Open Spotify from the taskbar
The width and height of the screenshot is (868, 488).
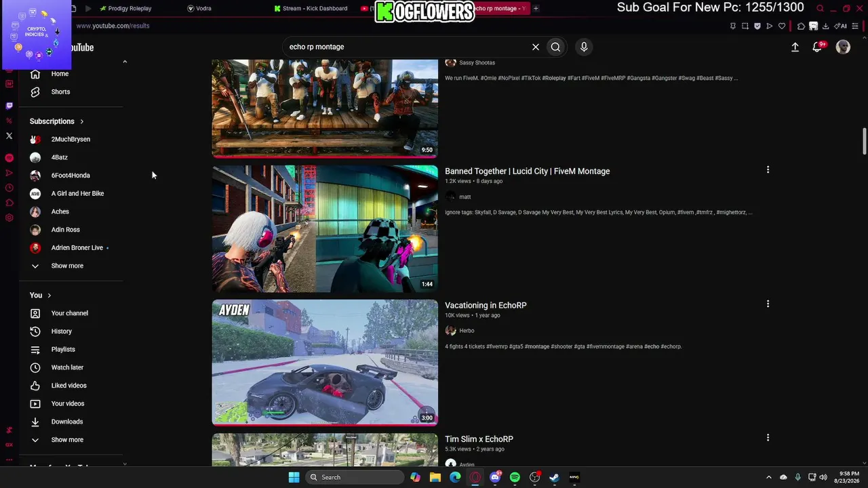tap(515, 477)
